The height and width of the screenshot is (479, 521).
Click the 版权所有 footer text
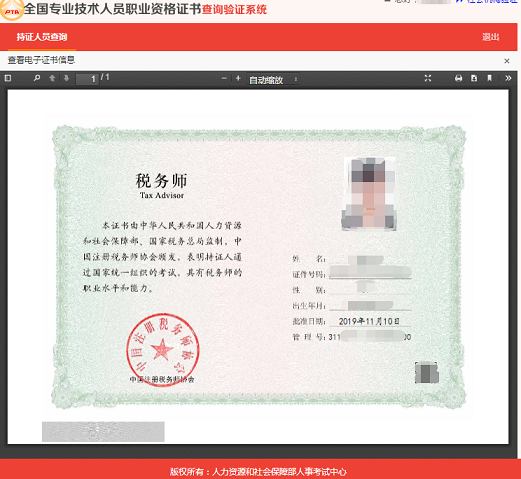(258, 472)
